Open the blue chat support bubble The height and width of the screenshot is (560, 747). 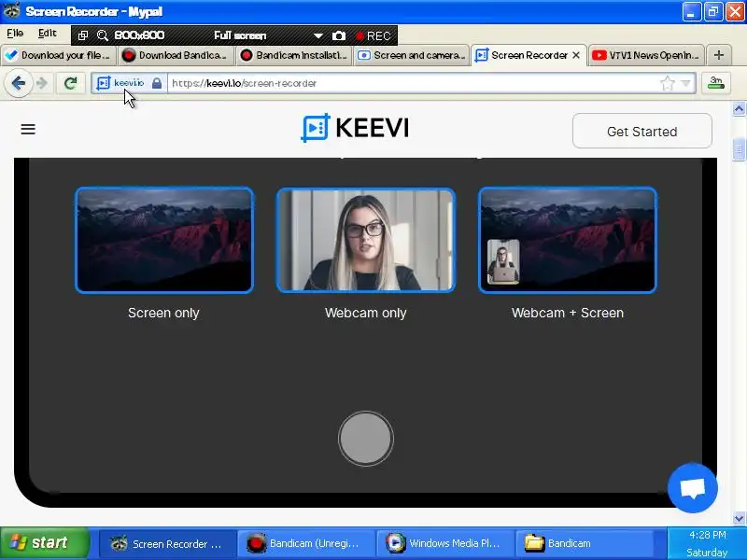click(x=692, y=488)
